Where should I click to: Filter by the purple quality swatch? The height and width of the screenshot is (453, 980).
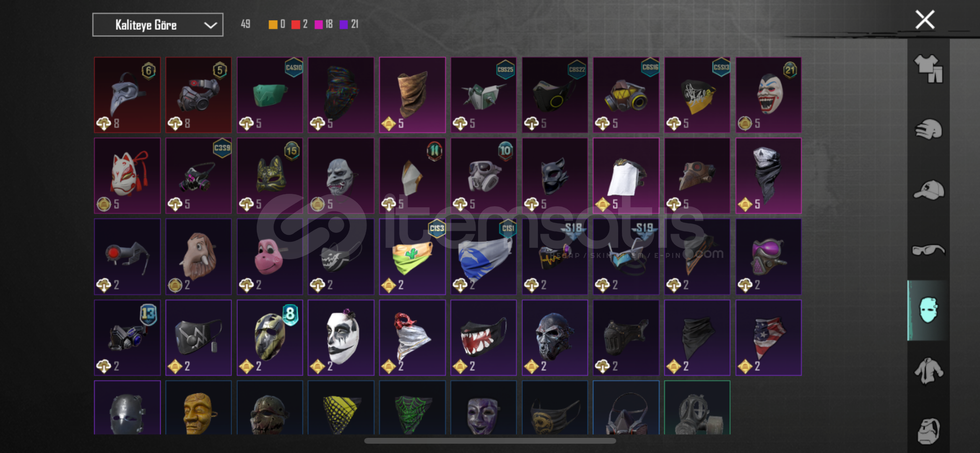click(343, 25)
